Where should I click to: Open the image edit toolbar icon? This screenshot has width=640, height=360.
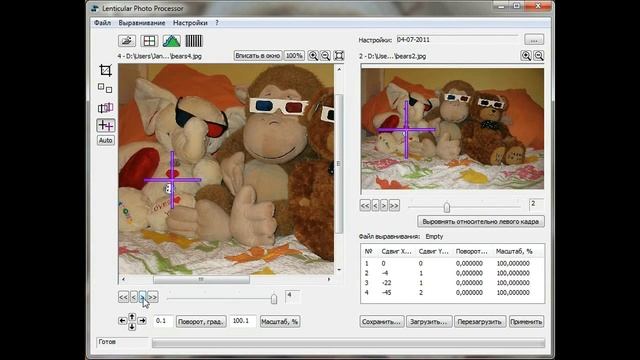click(127, 41)
